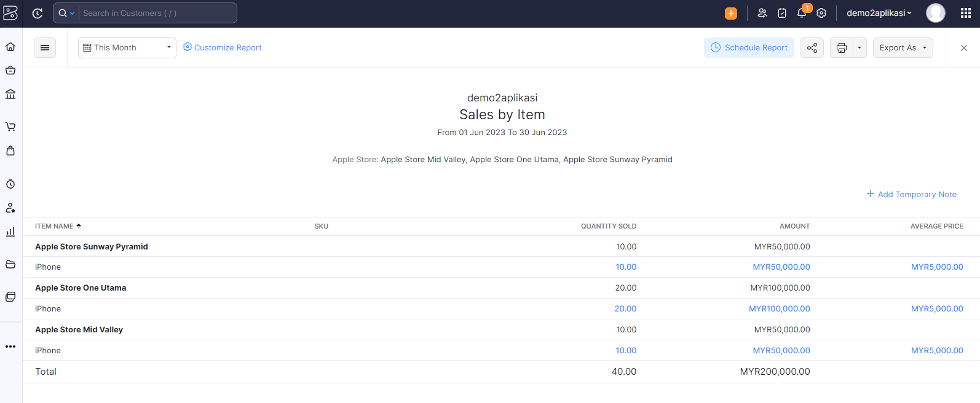The width and height of the screenshot is (980, 403).
Task: Click the SKU column header
Action: point(321,226)
